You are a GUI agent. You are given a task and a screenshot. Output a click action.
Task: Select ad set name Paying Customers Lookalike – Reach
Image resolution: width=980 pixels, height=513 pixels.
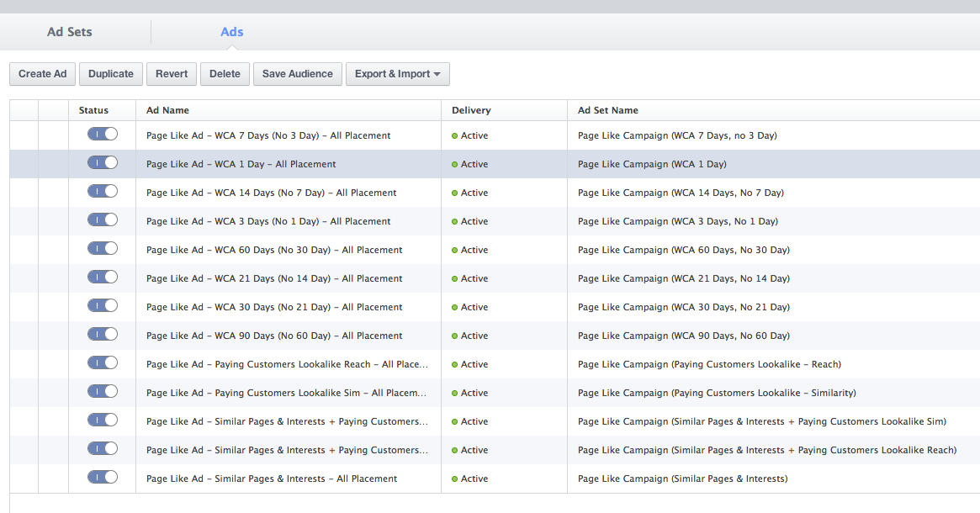click(x=709, y=364)
